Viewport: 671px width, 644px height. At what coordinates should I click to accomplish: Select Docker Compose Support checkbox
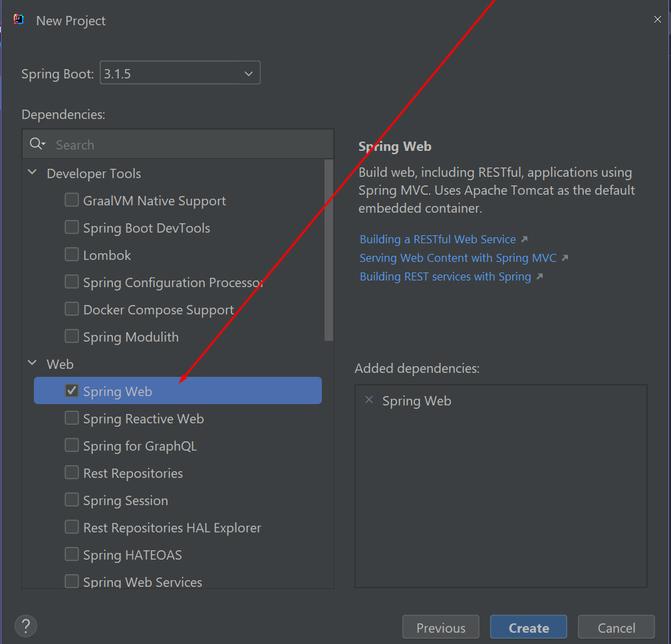click(71, 309)
